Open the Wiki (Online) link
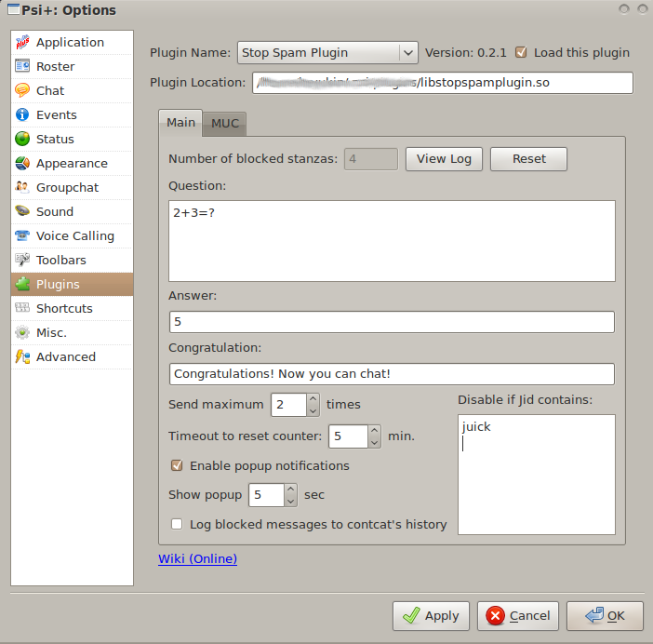The image size is (653, 644). pyautogui.click(x=198, y=559)
